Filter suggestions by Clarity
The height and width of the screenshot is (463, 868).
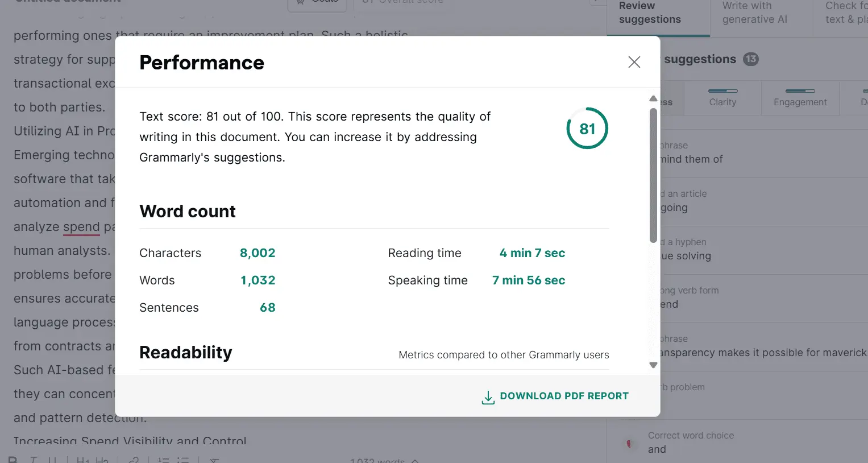coord(722,97)
